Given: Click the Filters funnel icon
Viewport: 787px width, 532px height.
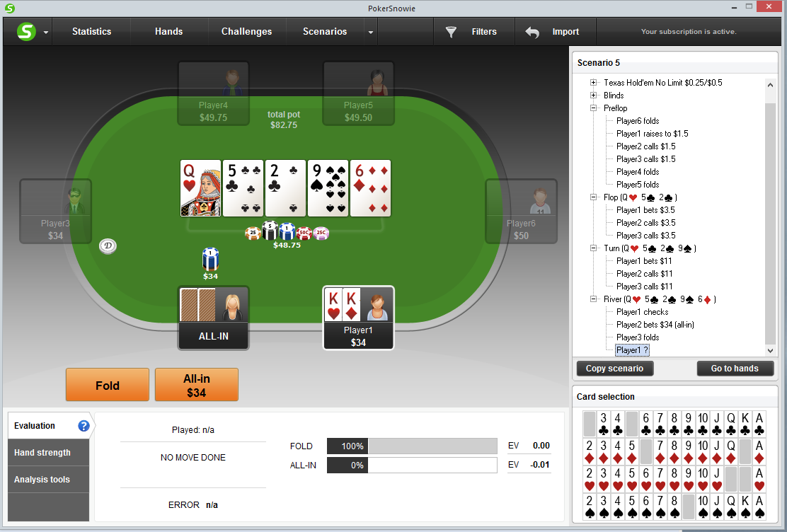Looking at the screenshot, I should point(452,32).
